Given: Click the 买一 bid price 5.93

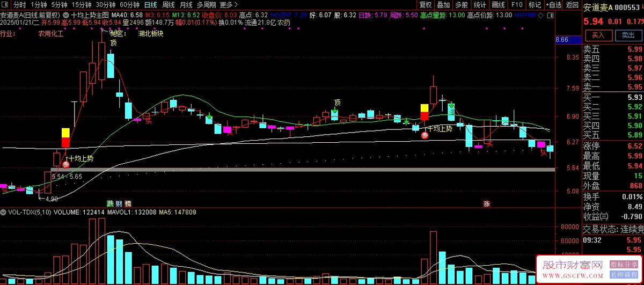Looking at the screenshot, I should [x=634, y=97].
